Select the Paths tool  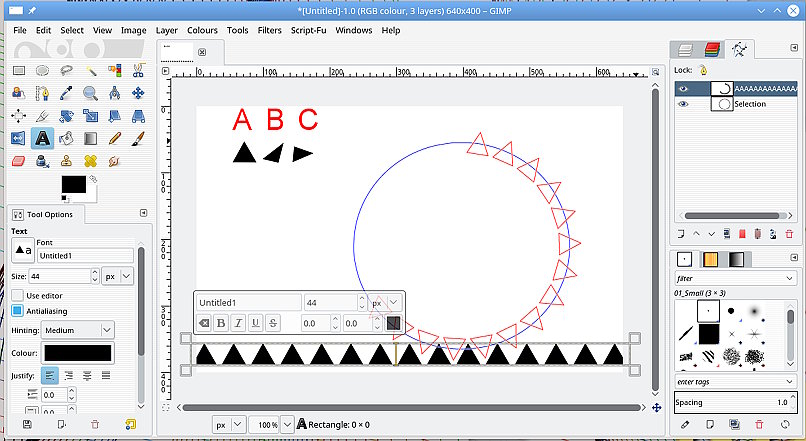42,93
